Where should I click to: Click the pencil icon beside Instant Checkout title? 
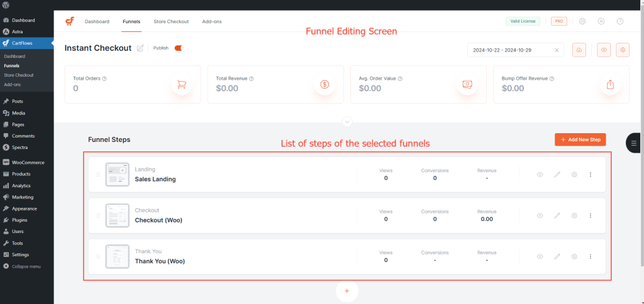pos(140,48)
